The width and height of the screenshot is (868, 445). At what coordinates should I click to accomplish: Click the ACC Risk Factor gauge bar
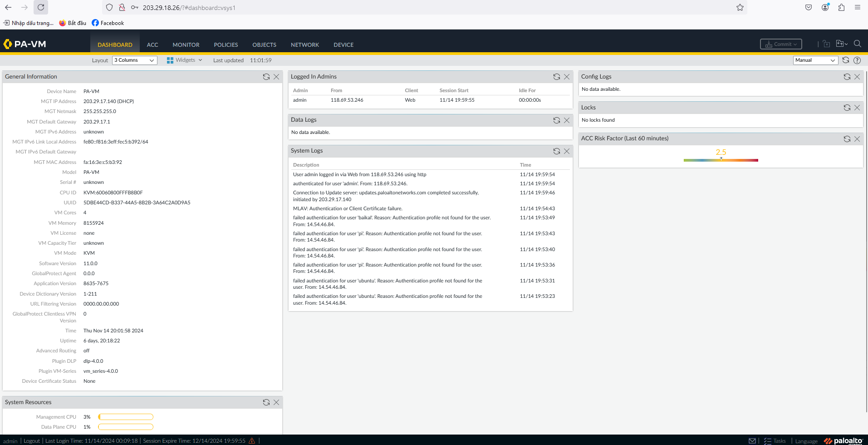(721, 160)
